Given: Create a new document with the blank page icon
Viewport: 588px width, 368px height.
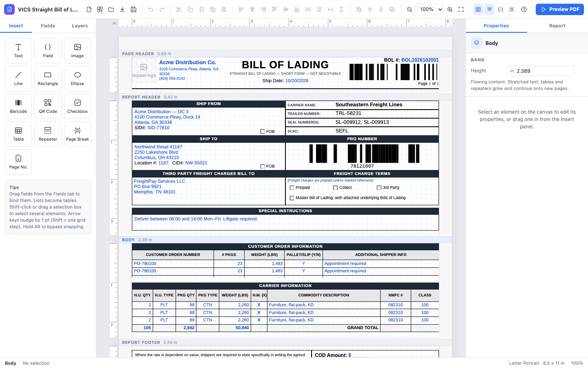Looking at the screenshot, I should (x=89, y=9).
